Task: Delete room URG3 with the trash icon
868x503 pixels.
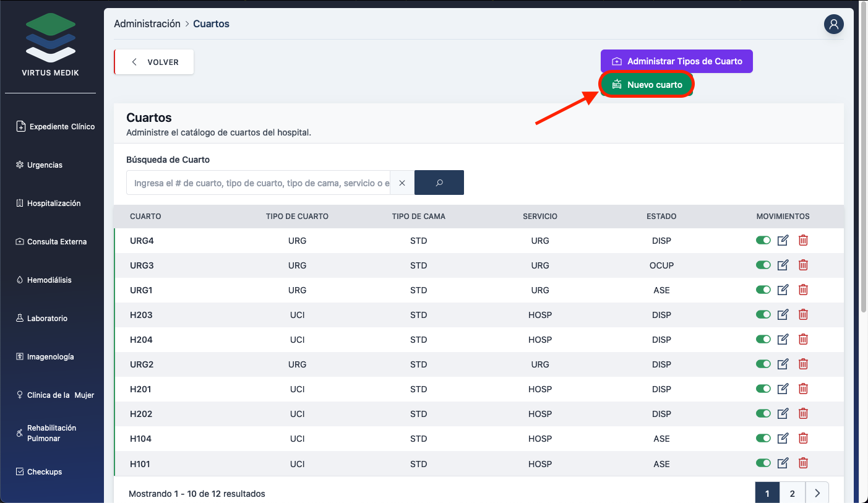Action: [x=803, y=265]
